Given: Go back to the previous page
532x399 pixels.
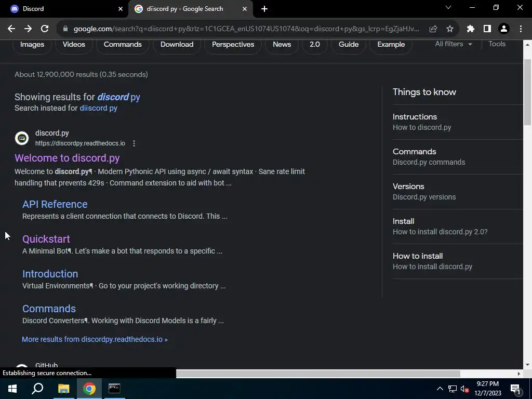Looking at the screenshot, I should (11, 29).
